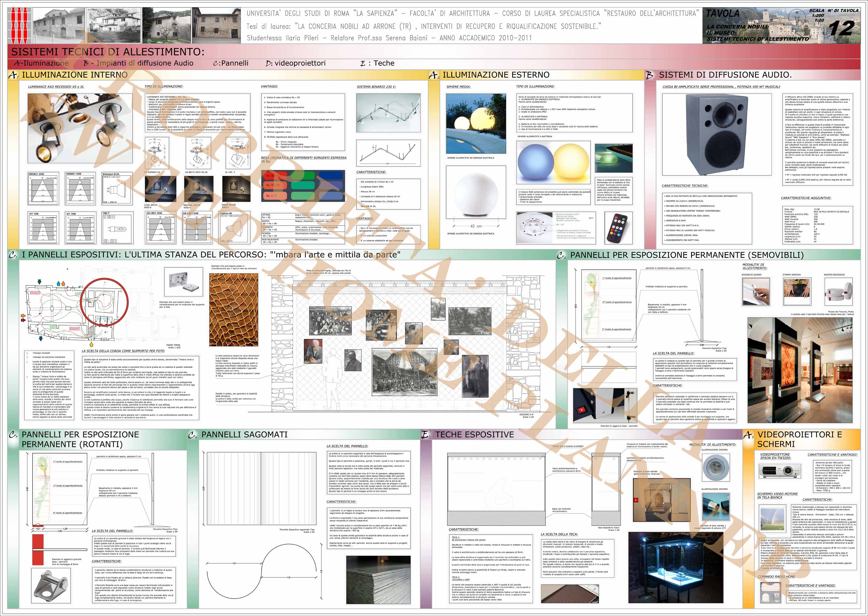Click the museum interior photo with dark panels

tap(800, 370)
